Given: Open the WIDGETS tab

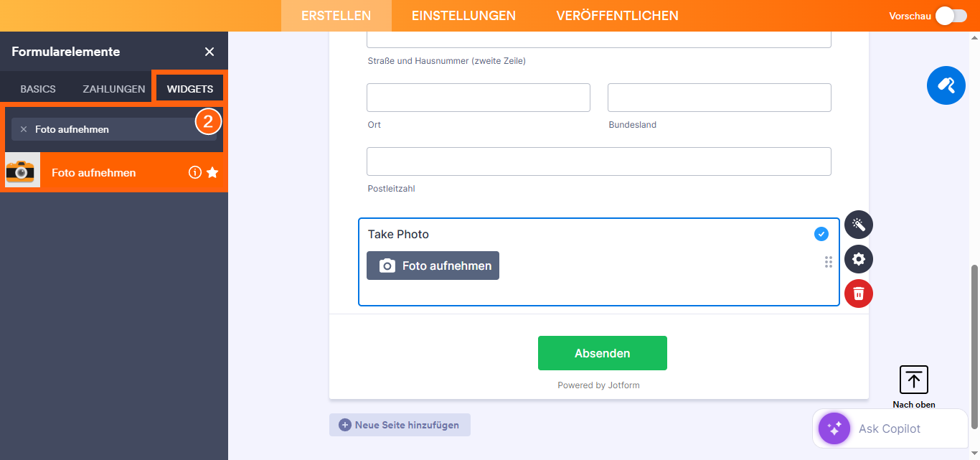Looking at the screenshot, I should [189, 88].
